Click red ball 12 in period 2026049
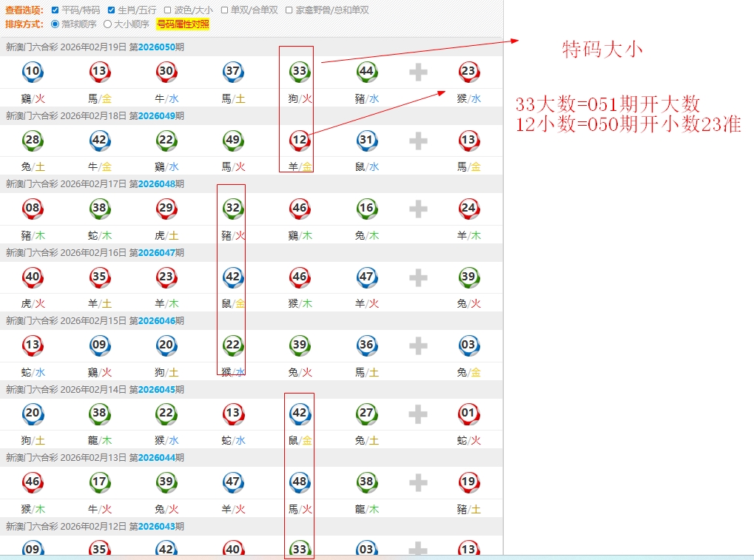Viewport: 754px width, 560px height. (x=300, y=140)
